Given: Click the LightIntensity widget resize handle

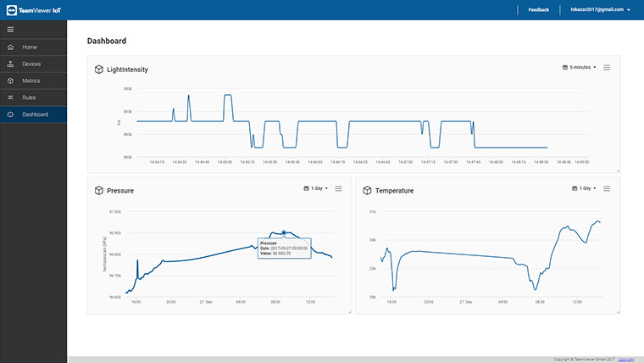Looking at the screenshot, I should pyautogui.click(x=617, y=170).
